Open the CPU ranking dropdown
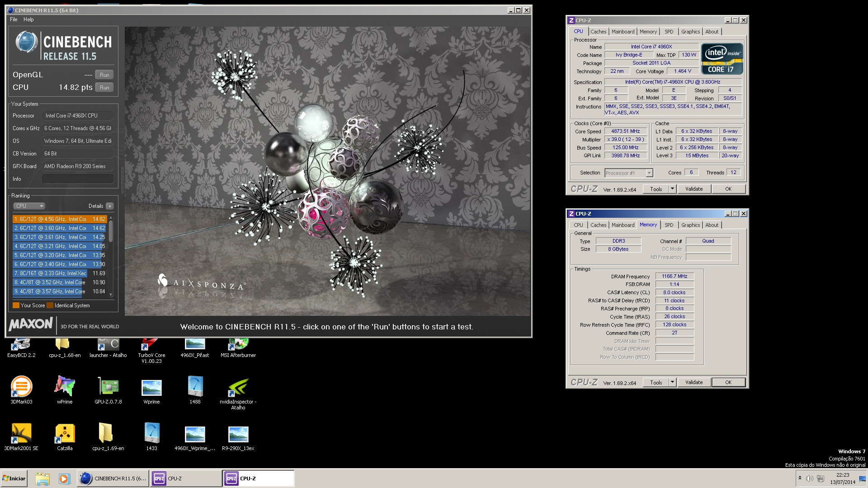Screen dimensions: 868x488 click(29, 206)
